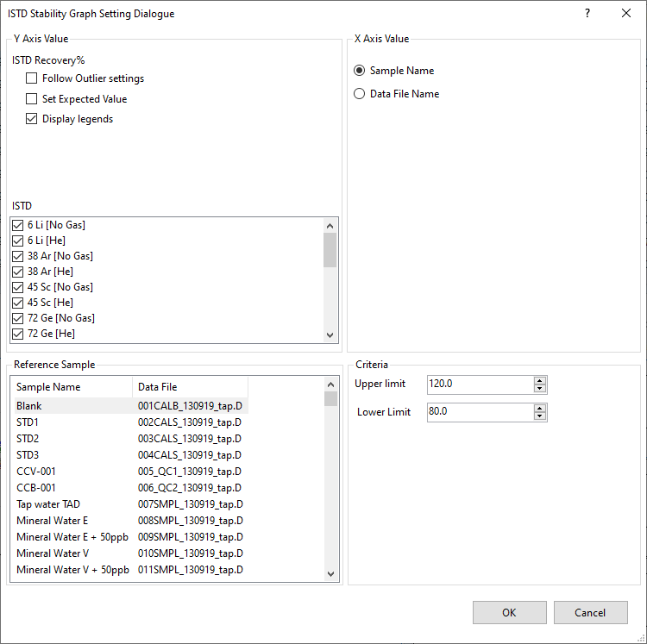Sort by Data File column header
Screen dimensions: 647x644
[x=190, y=387]
